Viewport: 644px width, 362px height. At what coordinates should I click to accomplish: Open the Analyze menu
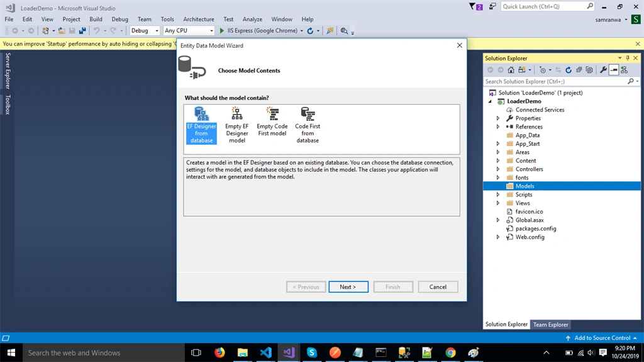click(252, 20)
